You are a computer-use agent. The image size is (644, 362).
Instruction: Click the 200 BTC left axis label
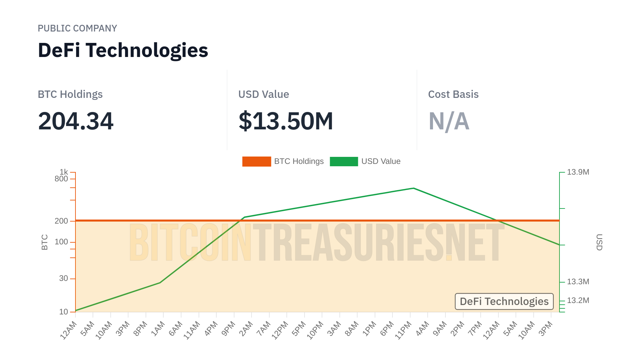pos(61,221)
